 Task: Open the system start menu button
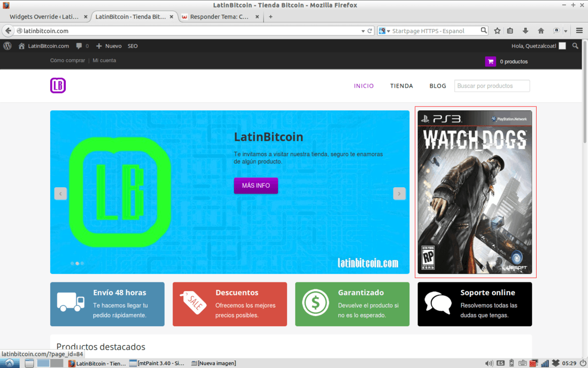(10, 363)
